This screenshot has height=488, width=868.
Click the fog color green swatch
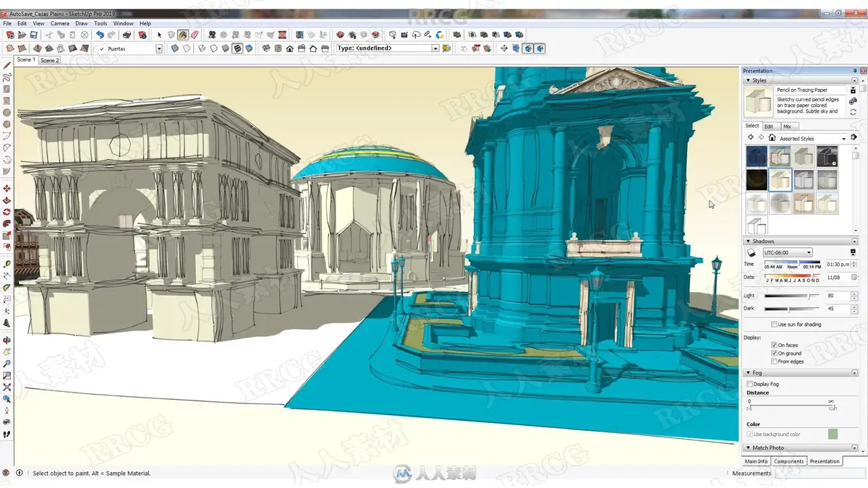(x=833, y=434)
